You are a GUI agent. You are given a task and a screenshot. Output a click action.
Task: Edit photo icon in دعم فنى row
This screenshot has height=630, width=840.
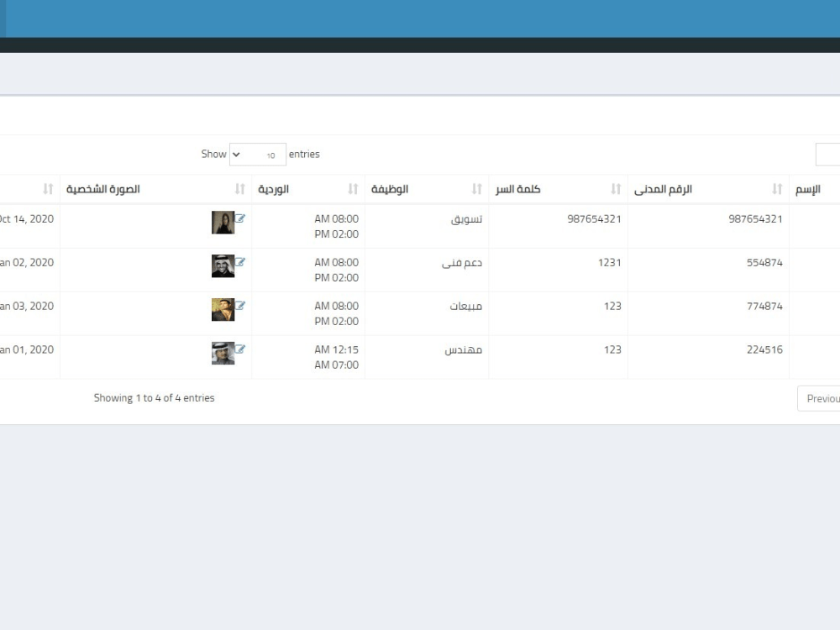point(240,262)
